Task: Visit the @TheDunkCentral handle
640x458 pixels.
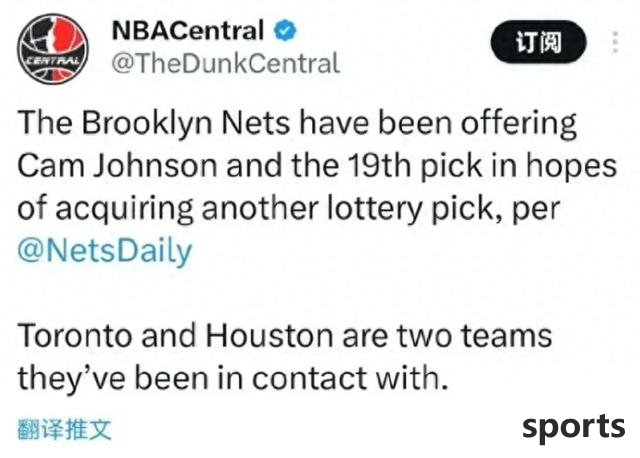Action: click(225, 63)
